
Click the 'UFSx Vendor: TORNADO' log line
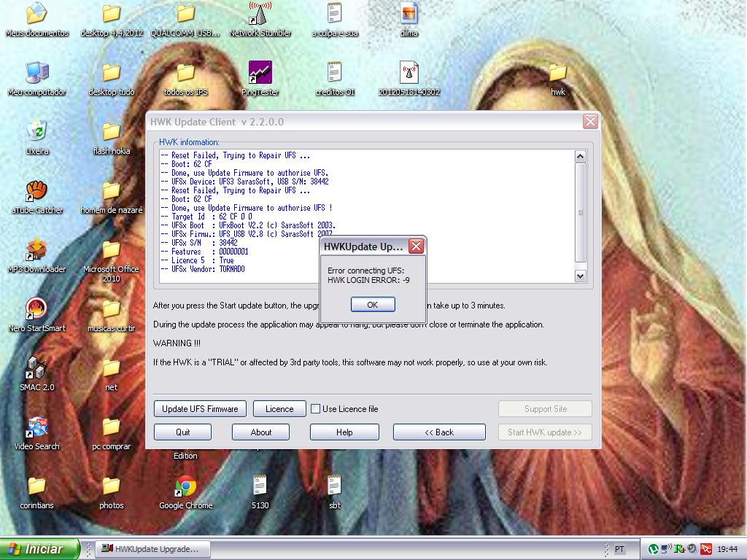coord(203,269)
